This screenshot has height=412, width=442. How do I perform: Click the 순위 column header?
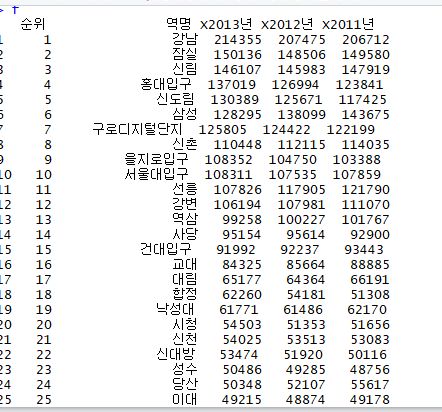(x=33, y=24)
